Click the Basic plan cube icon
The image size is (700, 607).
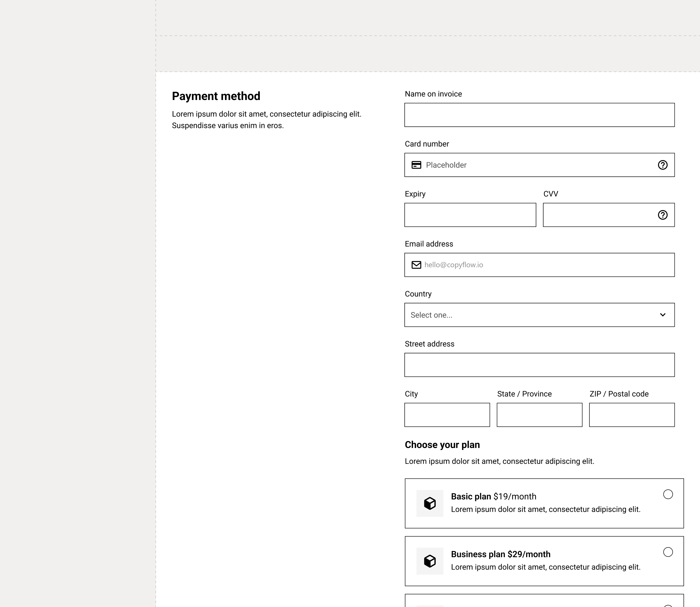[x=430, y=503]
